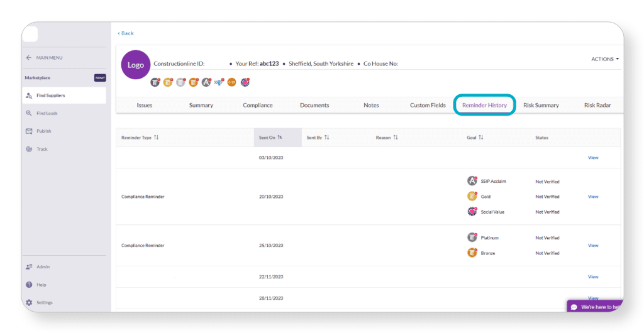The image size is (644, 333).
Task: Click the Back link
Action: click(126, 33)
